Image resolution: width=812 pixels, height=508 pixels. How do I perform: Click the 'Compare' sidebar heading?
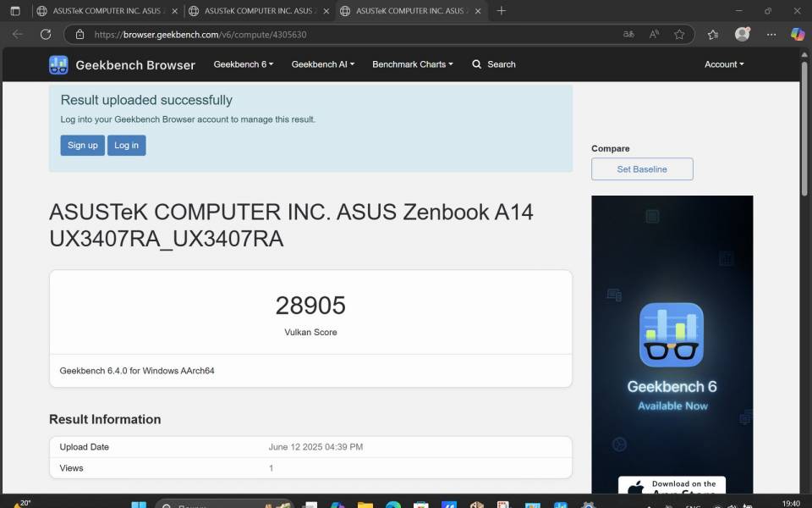611,148
